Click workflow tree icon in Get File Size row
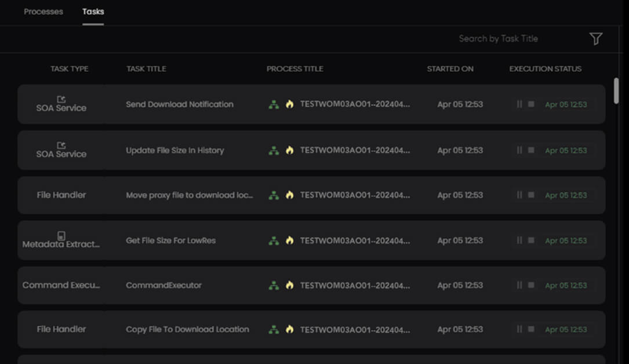 274,241
